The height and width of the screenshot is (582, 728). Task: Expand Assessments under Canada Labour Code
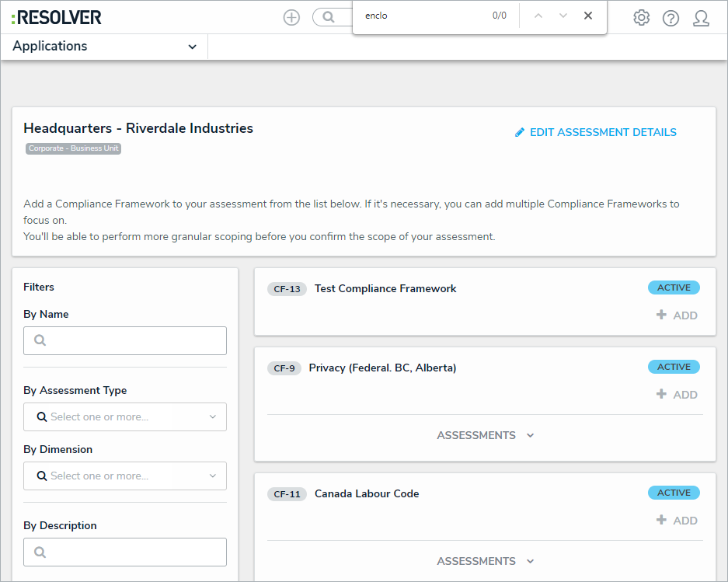485,561
